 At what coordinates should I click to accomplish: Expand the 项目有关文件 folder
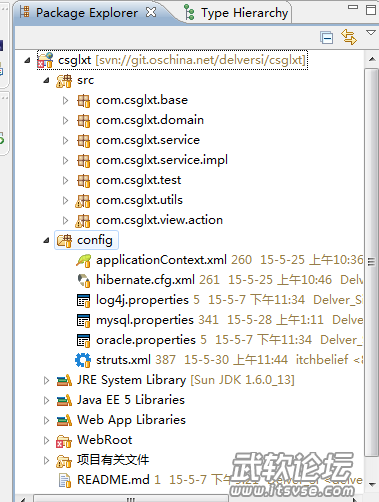coord(46,460)
